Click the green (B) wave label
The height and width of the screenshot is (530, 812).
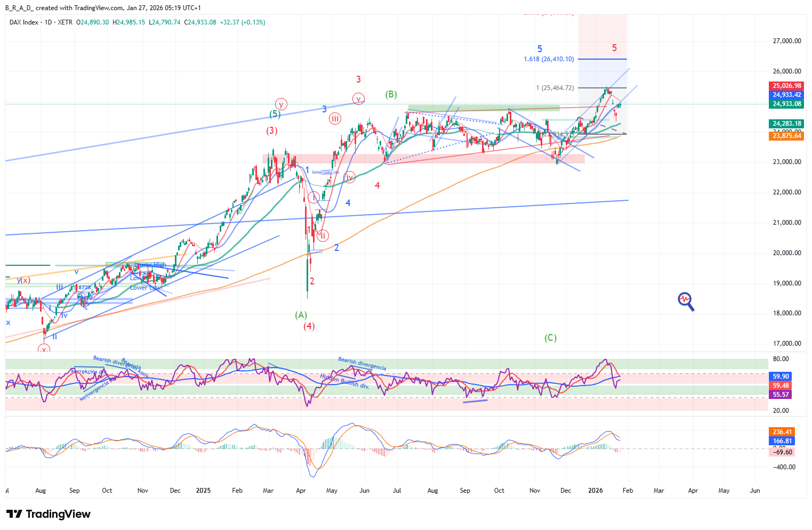point(391,94)
